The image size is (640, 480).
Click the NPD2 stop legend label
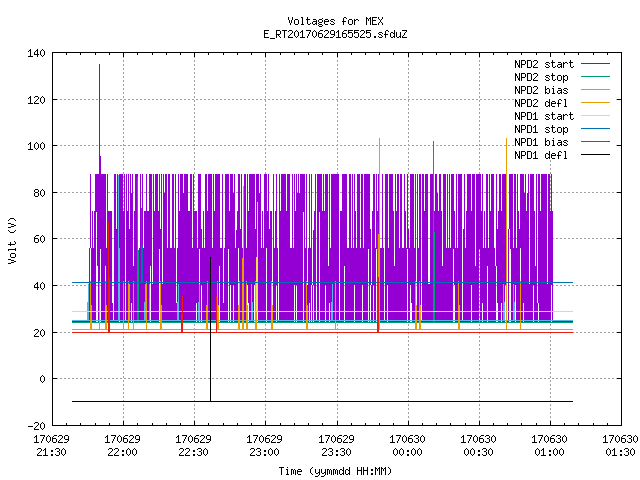pos(541,77)
